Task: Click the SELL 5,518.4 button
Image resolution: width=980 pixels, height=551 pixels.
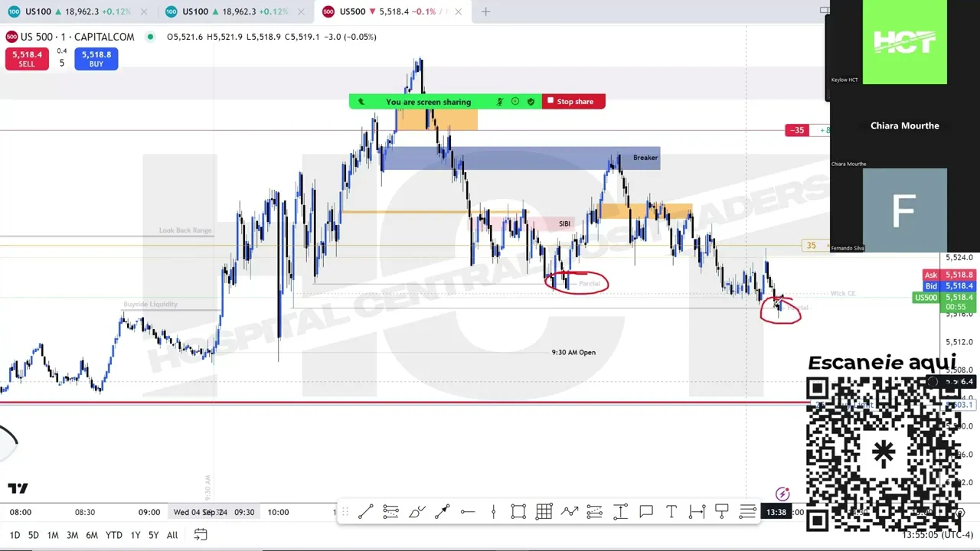Action: [27, 59]
